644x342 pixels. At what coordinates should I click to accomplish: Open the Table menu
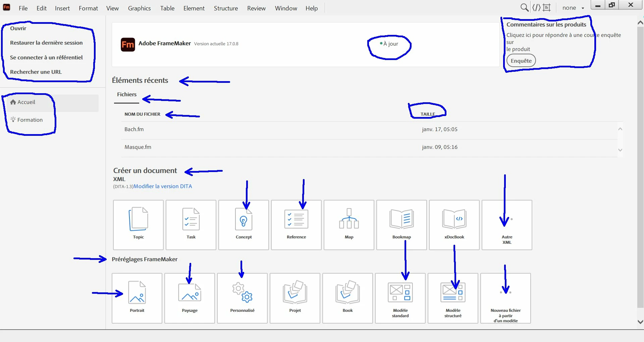pyautogui.click(x=167, y=8)
